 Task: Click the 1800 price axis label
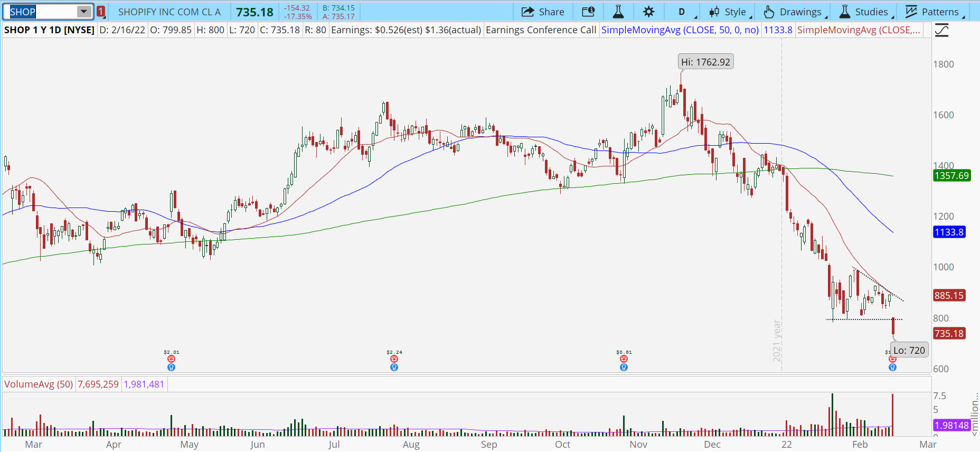pyautogui.click(x=944, y=64)
